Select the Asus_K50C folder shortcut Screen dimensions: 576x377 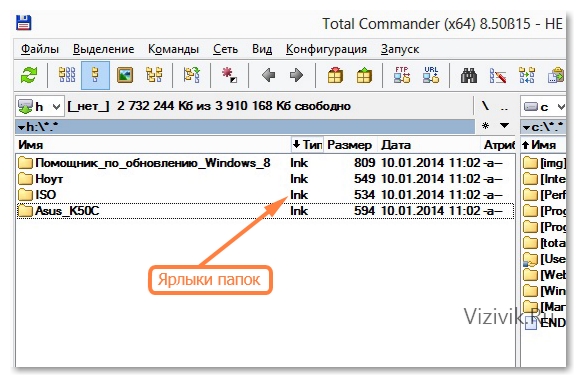(x=265, y=211)
